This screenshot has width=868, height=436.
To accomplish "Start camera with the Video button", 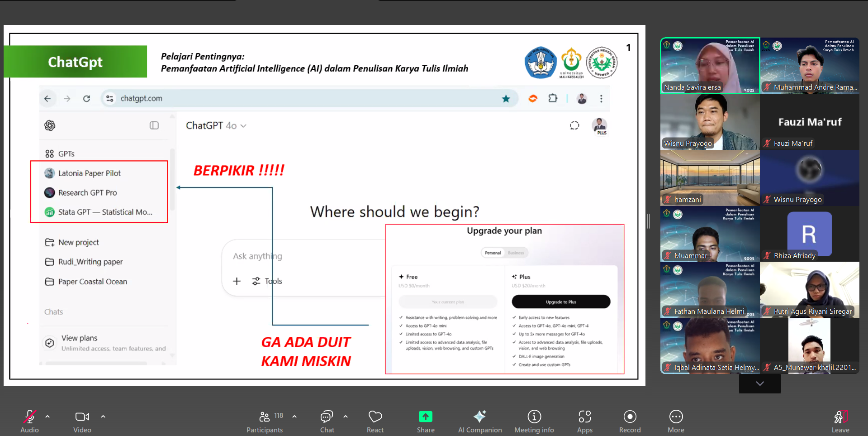I will (x=82, y=421).
